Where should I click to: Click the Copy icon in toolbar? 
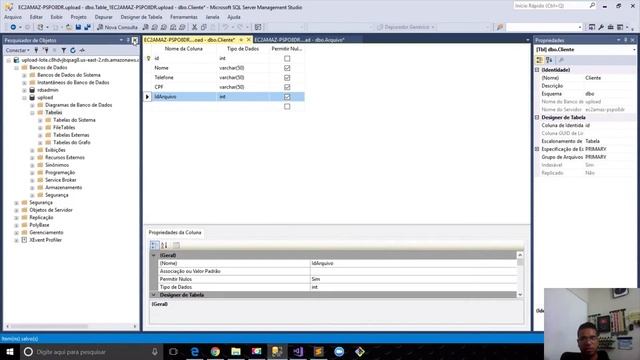(x=203, y=27)
